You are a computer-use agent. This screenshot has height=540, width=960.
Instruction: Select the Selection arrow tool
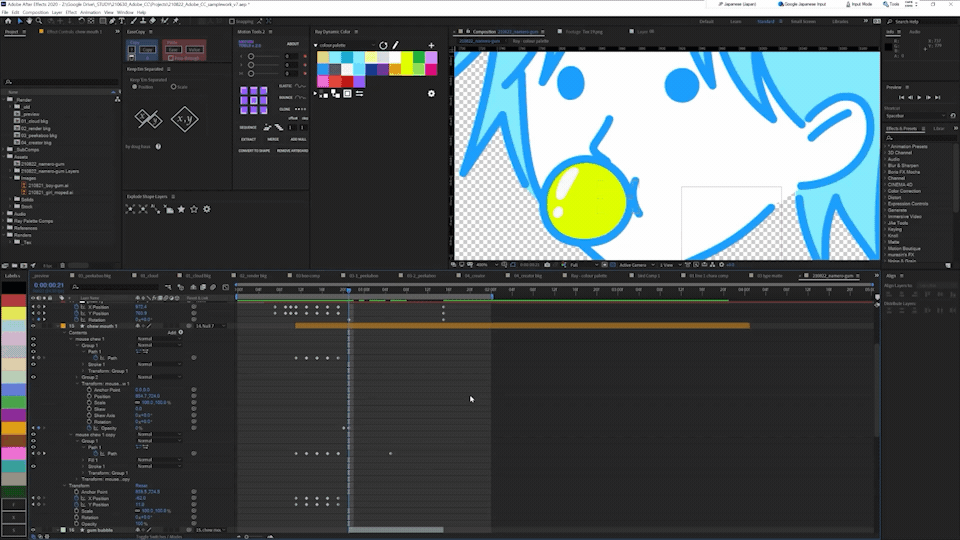click(x=20, y=21)
